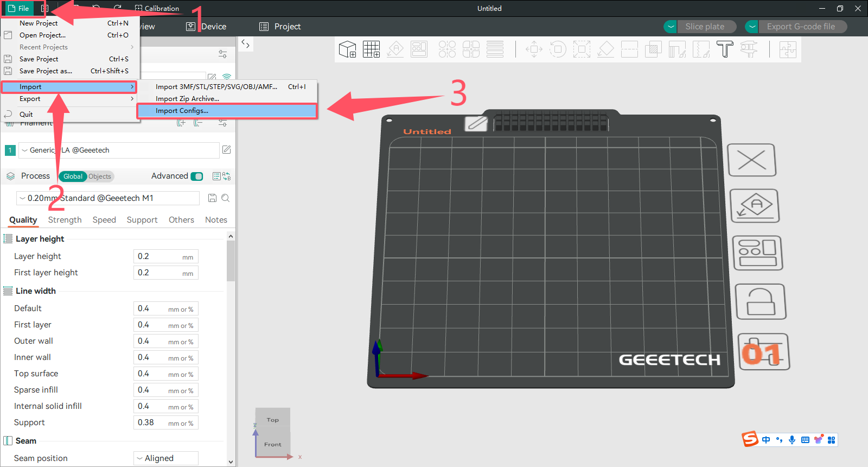Switch to the Strength tab
Screen dimensions: 868x467
point(65,220)
